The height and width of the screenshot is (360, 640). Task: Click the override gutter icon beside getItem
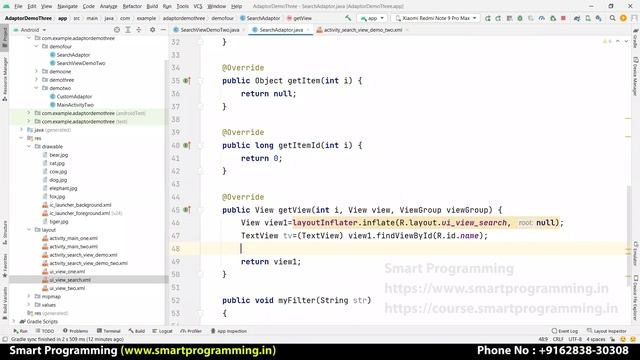tap(186, 81)
